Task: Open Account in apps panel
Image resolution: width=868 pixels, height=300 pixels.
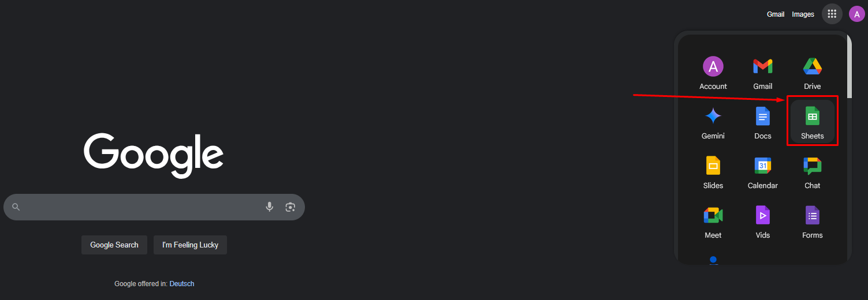Action: [x=713, y=73]
